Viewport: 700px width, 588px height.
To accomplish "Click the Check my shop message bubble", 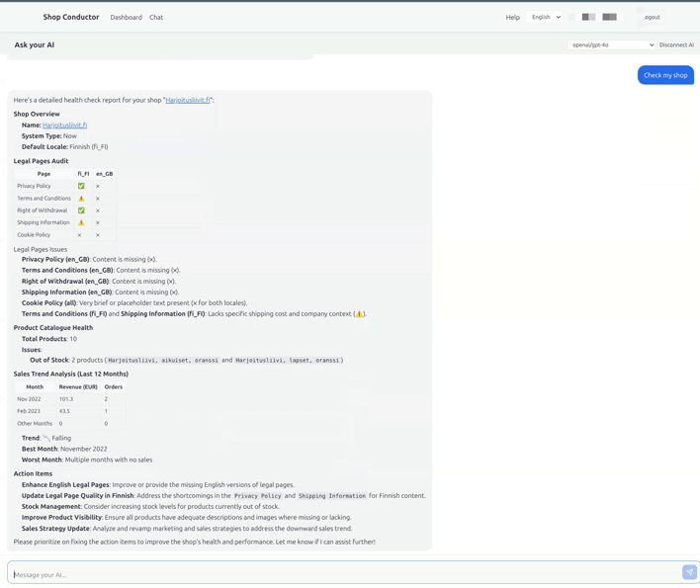I will [665, 75].
